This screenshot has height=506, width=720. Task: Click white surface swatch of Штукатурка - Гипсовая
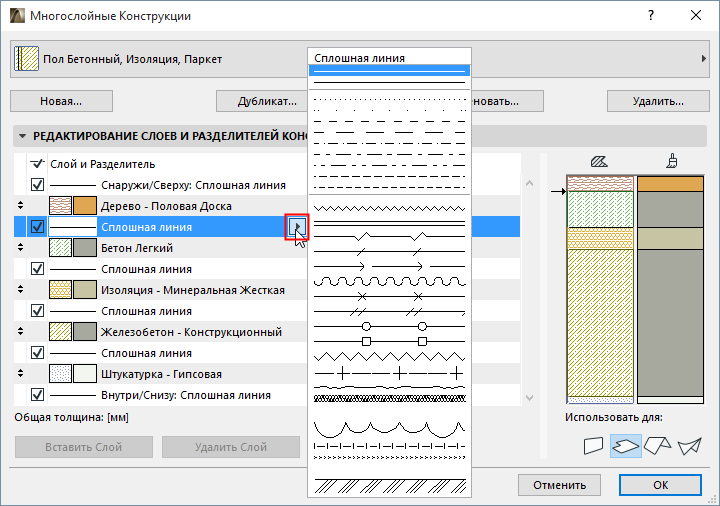[85, 374]
